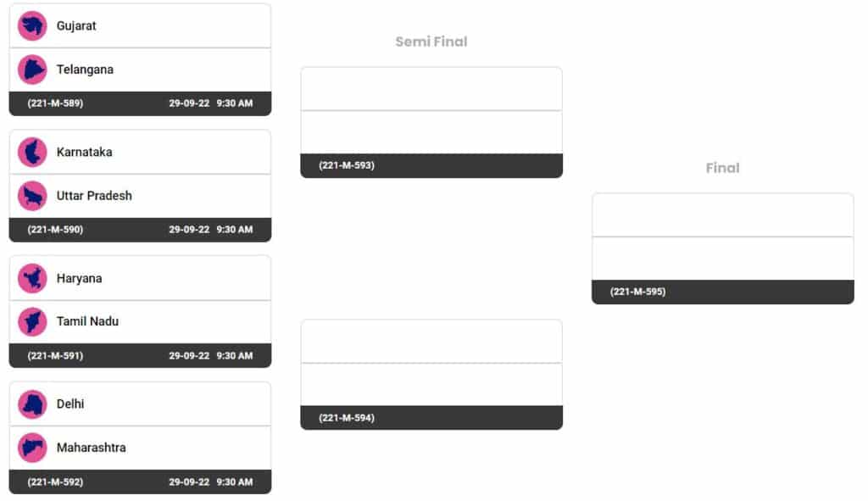Screen dimensions: 868x501
Task: Click the Telangana state map icon
Action: click(32, 70)
